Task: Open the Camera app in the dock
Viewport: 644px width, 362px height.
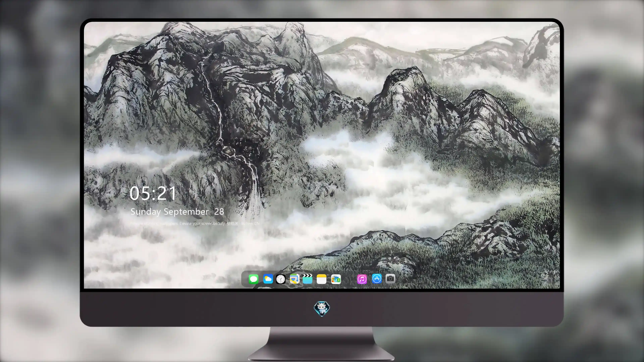Action: pos(390,279)
